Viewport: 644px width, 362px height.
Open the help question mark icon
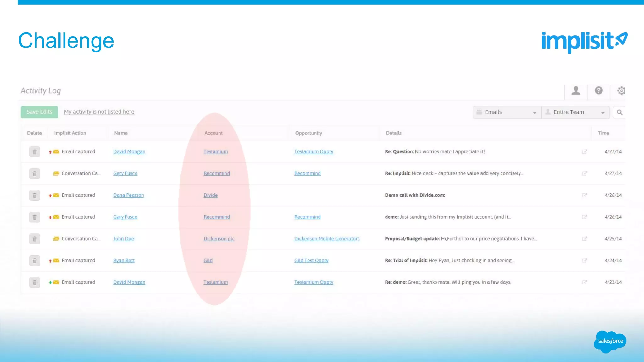click(599, 91)
